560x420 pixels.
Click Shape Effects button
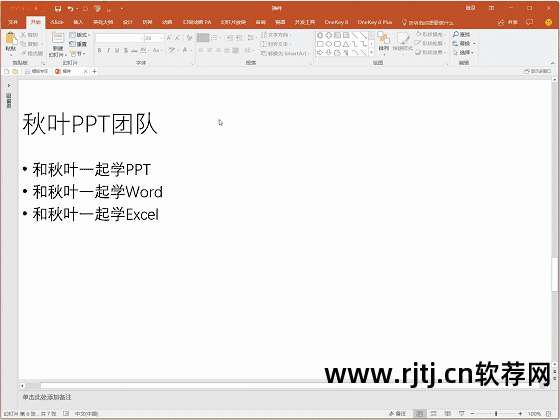tap(431, 52)
